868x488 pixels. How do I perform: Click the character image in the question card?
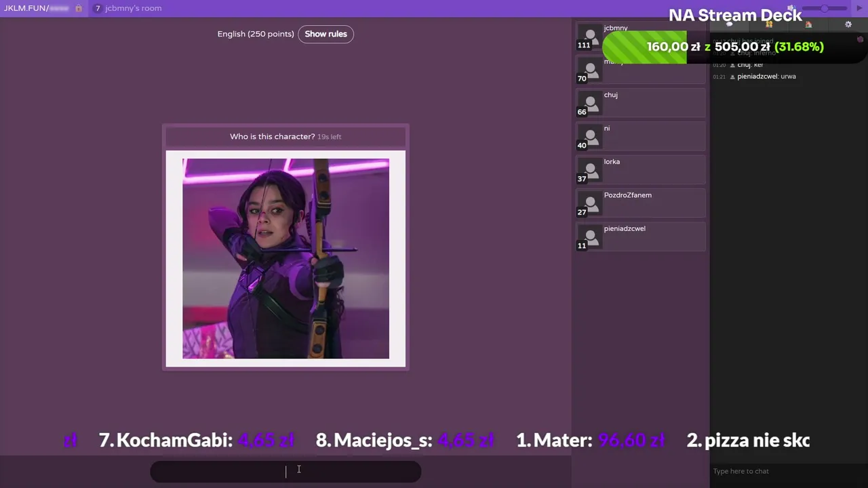pyautogui.click(x=285, y=258)
